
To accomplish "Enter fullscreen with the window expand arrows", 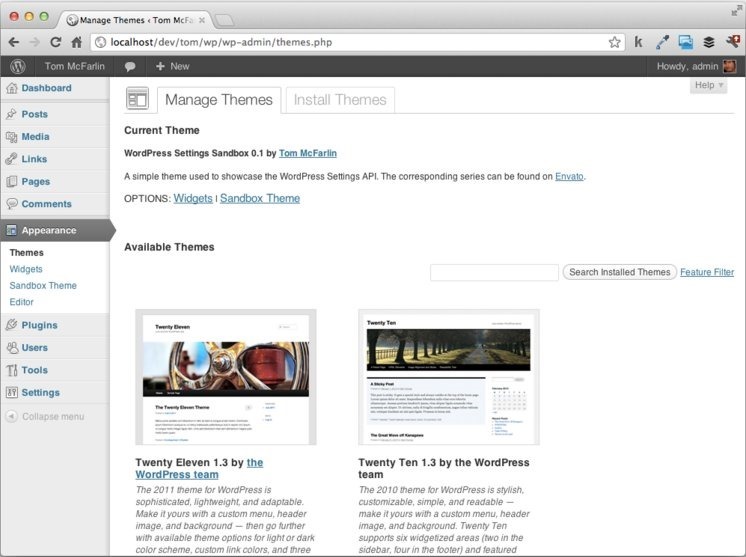I will (736, 11).
